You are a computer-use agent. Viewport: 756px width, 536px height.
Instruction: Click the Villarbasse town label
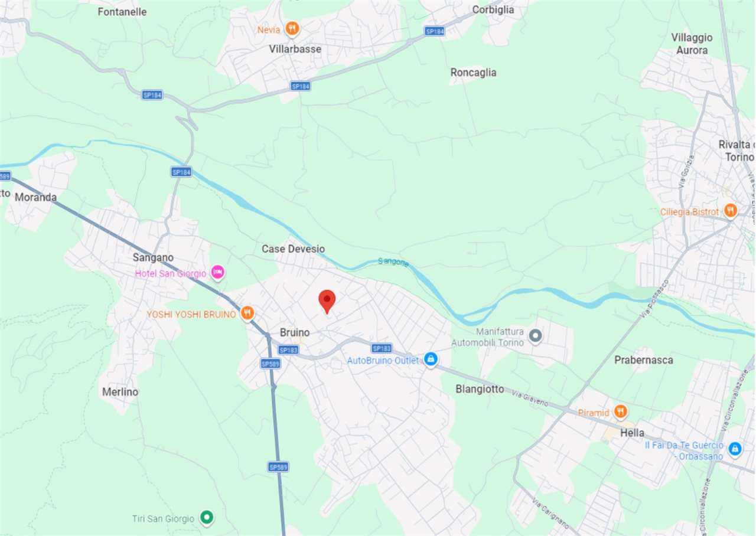(x=295, y=49)
